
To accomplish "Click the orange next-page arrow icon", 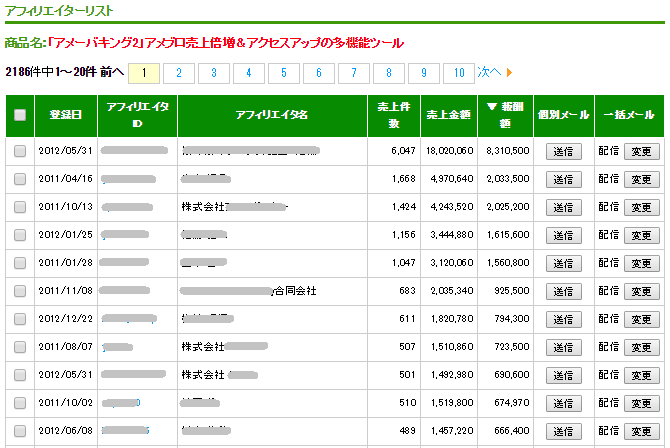I will pos(509,73).
